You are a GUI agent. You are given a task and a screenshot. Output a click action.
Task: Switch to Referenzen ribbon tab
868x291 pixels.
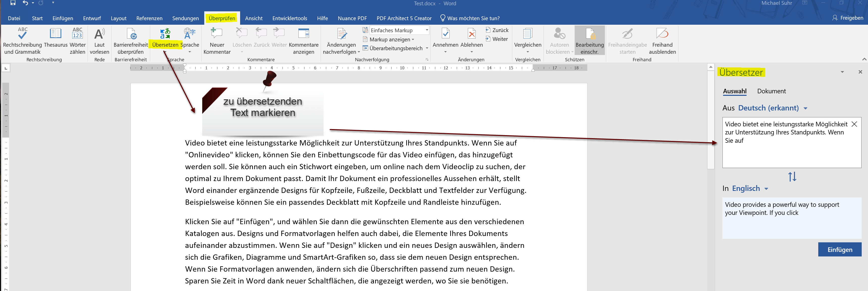pyautogui.click(x=149, y=18)
